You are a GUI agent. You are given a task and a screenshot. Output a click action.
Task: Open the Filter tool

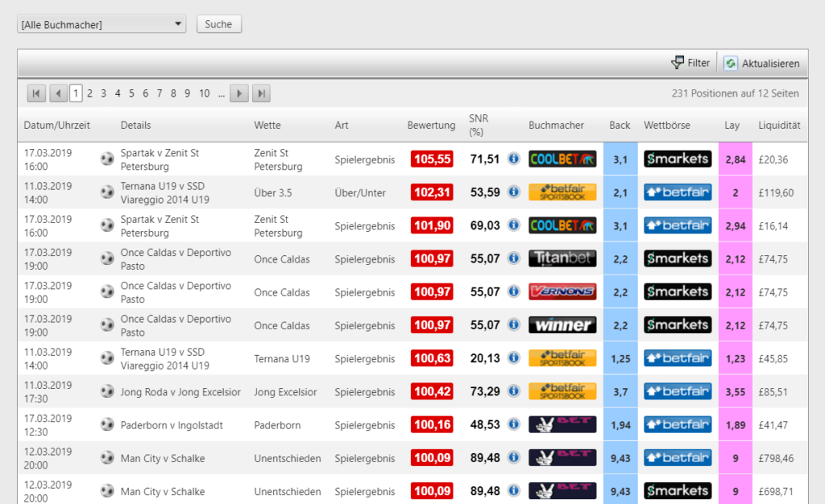click(690, 63)
